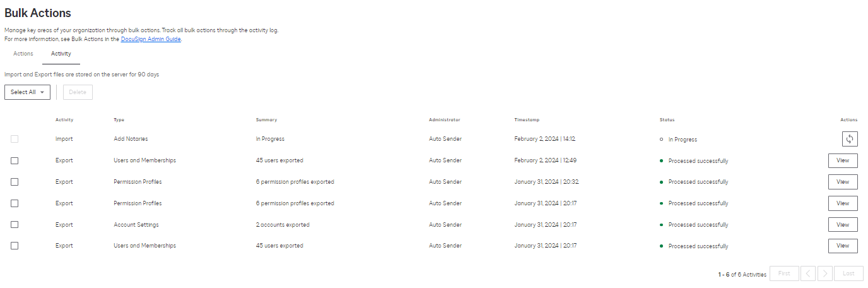This screenshot has height=288, width=868.
Task: Open the Select All dropdown
Action: pyautogui.click(x=27, y=92)
